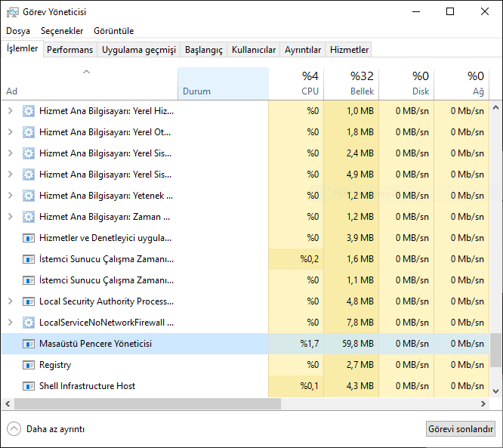Click gear icon of Hizmet Ana Bilgisayarı: Zaman
Image resolution: width=503 pixels, height=448 pixels.
tap(29, 217)
